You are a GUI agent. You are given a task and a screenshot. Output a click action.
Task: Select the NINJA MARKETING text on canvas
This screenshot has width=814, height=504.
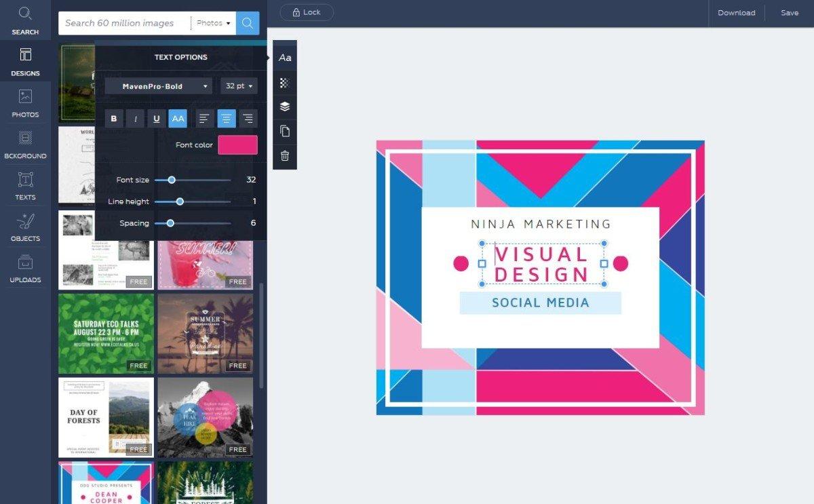pos(541,224)
